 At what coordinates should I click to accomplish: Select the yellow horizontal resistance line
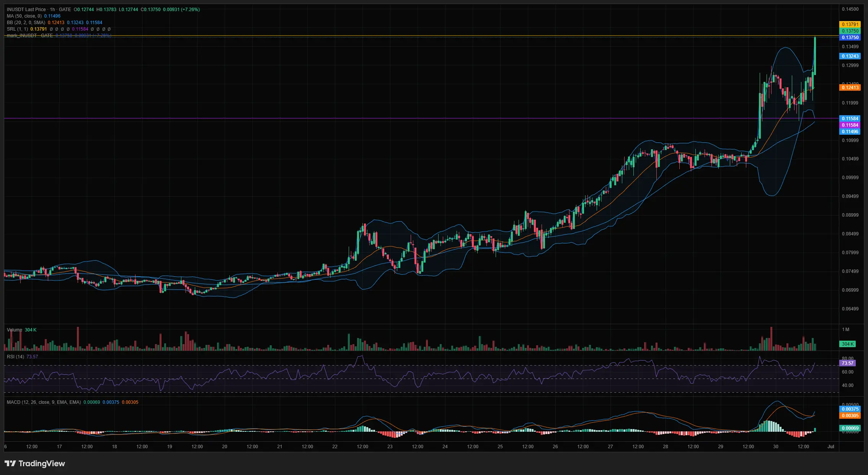tap(421, 36)
